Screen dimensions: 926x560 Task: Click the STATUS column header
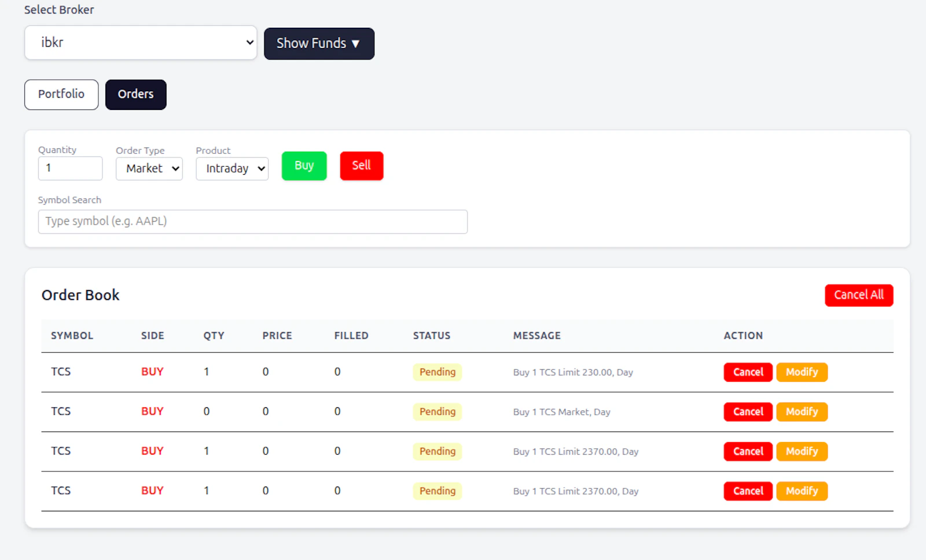pos(432,336)
